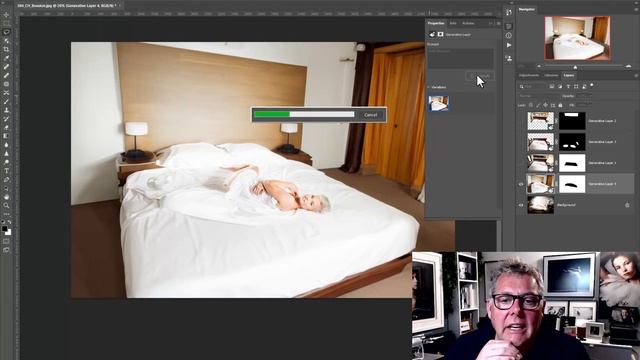
Task: Switch to the Properties tab
Action: 436,23
